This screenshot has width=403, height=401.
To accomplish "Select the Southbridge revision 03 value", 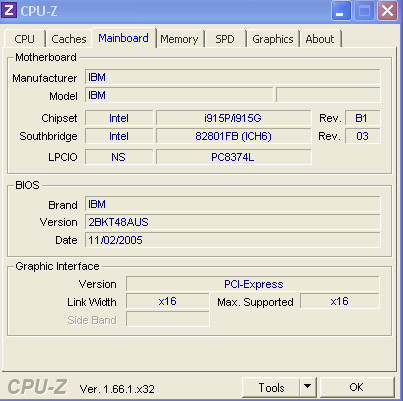I will [x=362, y=136].
